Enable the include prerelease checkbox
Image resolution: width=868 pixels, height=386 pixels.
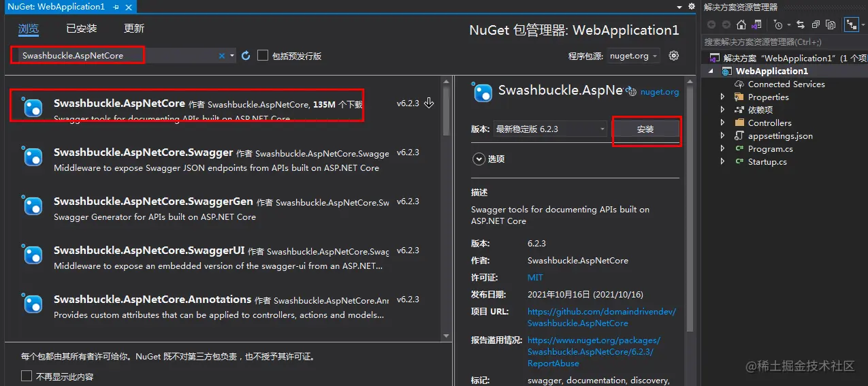click(263, 56)
